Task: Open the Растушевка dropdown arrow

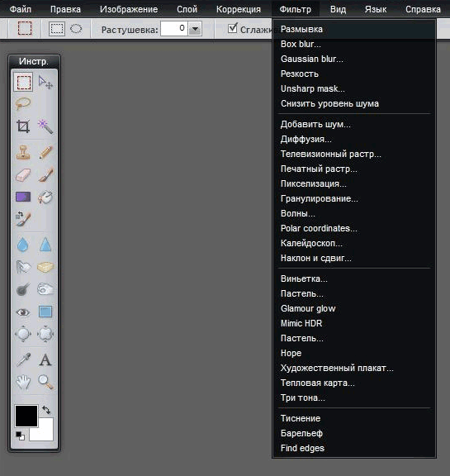Action: click(195, 29)
